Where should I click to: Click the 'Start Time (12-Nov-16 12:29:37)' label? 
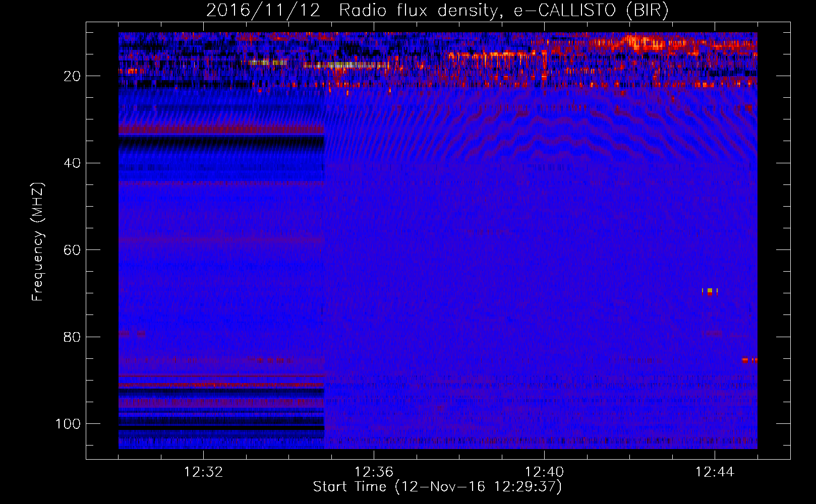coord(437,487)
